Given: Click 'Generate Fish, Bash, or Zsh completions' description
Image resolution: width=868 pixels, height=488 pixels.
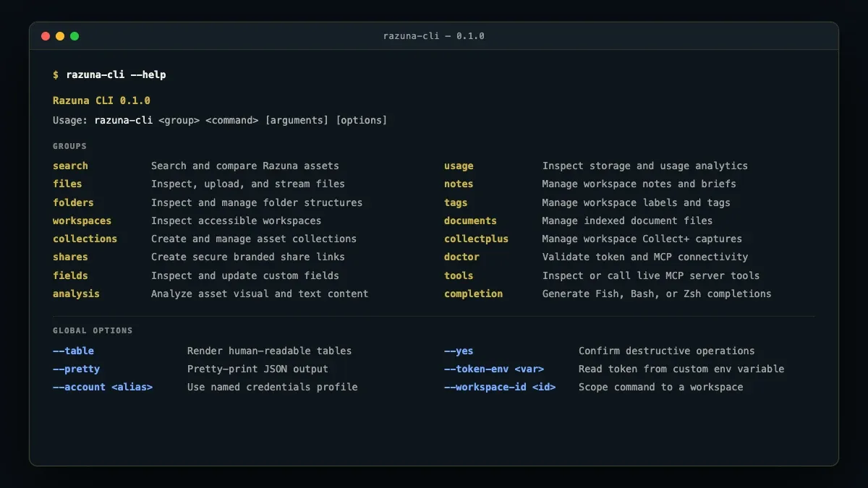Looking at the screenshot, I should click(657, 294).
